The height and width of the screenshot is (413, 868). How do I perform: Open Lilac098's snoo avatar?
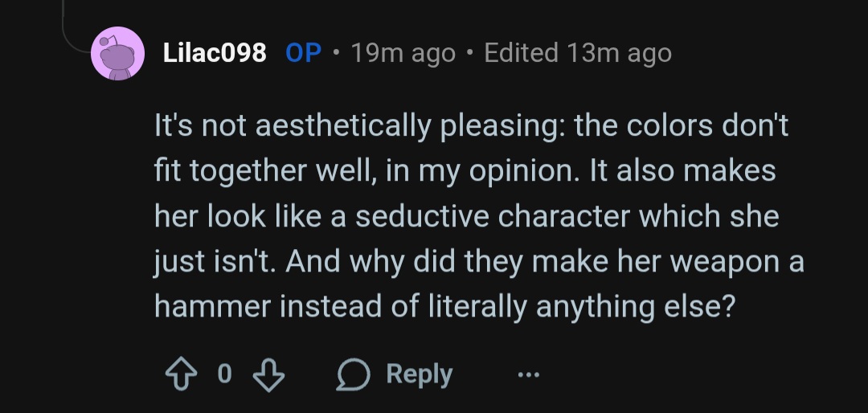coord(117,53)
